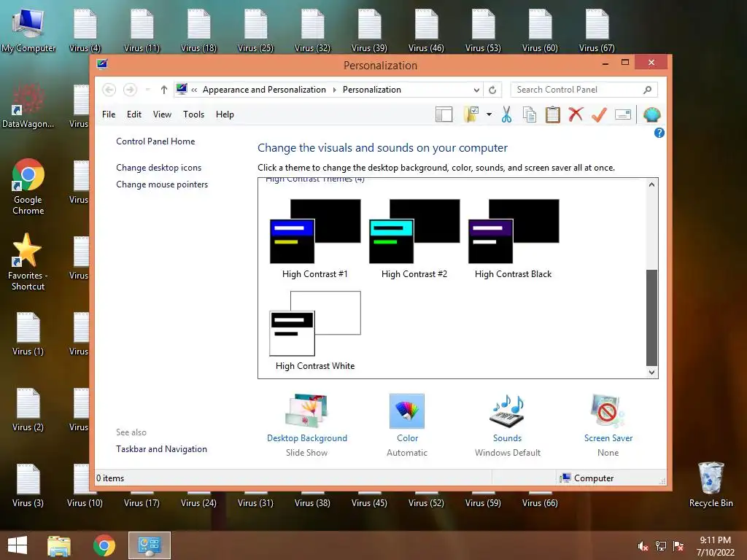This screenshot has height=560, width=747.
Task: Click the blue shell globe toolbar icon
Action: click(x=651, y=114)
